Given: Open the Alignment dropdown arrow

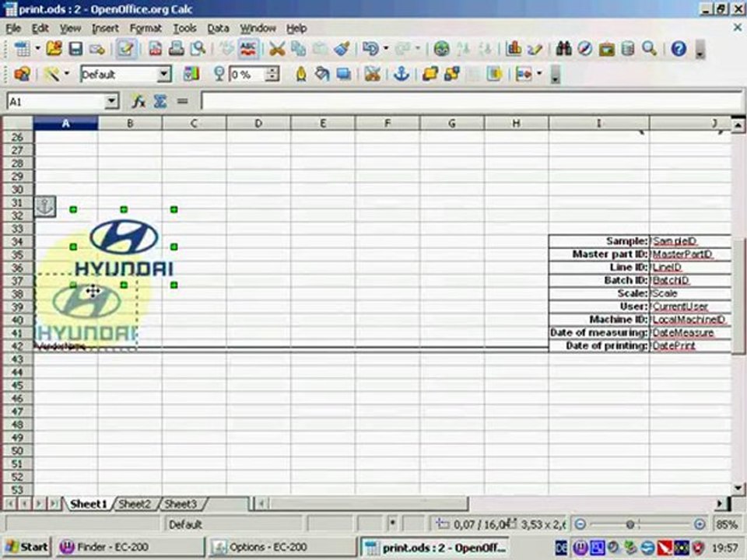Looking at the screenshot, I should (539, 74).
